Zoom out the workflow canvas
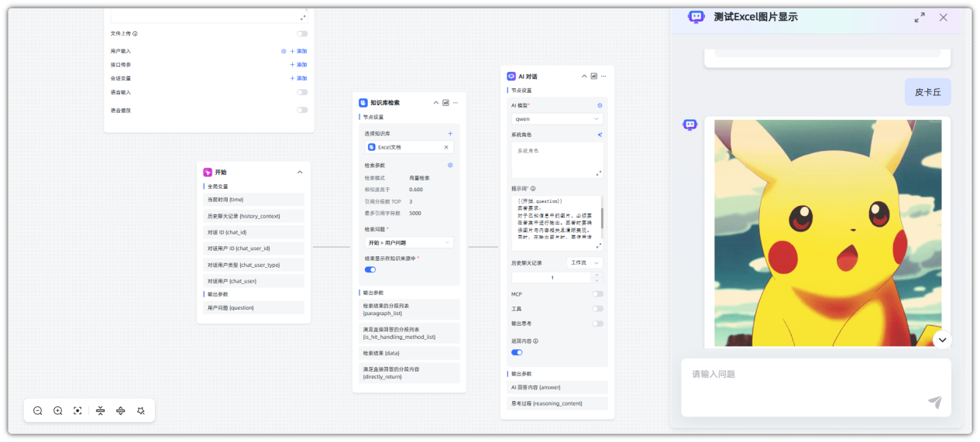980x442 pixels. [38, 411]
